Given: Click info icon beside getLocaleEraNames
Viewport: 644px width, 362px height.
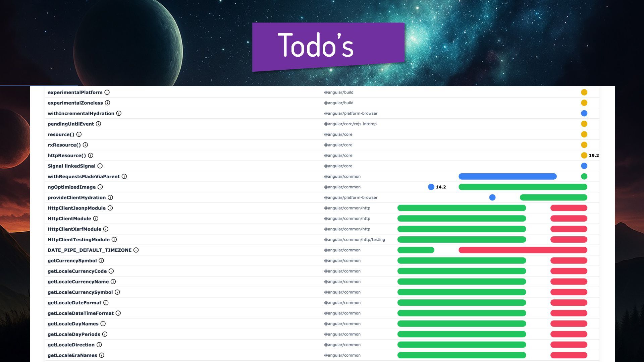Looking at the screenshot, I should point(102,355).
